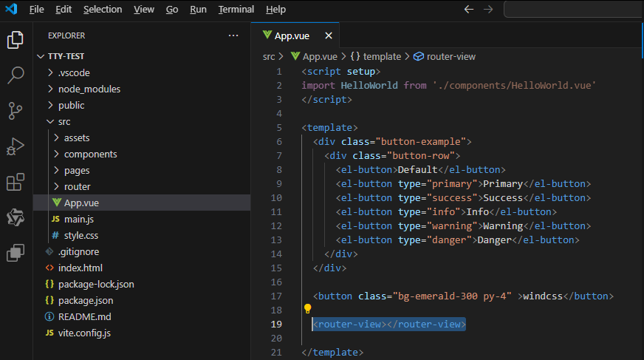
Task: Click the router-view breadcrumb segment
Action: (x=451, y=57)
